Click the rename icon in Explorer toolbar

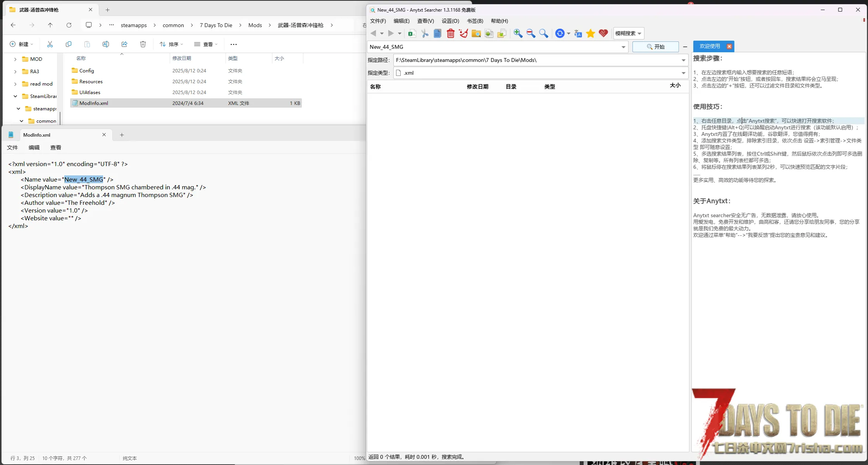(106, 44)
